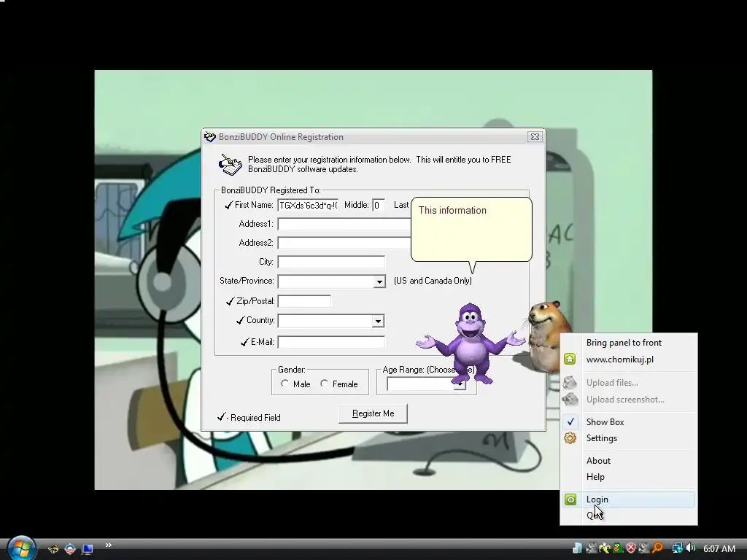Open www.chomikuj.pl from the menu

(620, 359)
